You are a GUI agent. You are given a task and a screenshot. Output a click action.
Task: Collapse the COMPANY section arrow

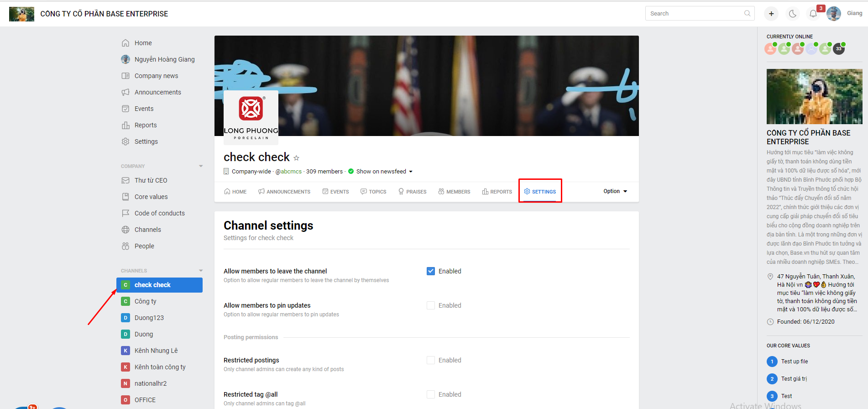coord(201,166)
